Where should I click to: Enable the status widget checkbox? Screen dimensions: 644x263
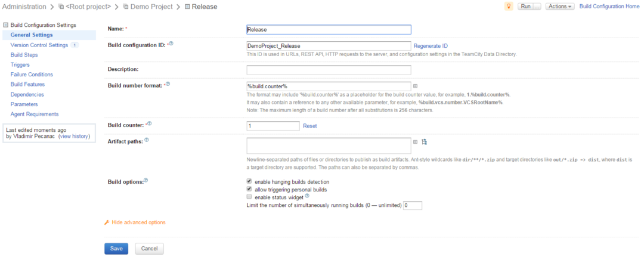[249, 197]
